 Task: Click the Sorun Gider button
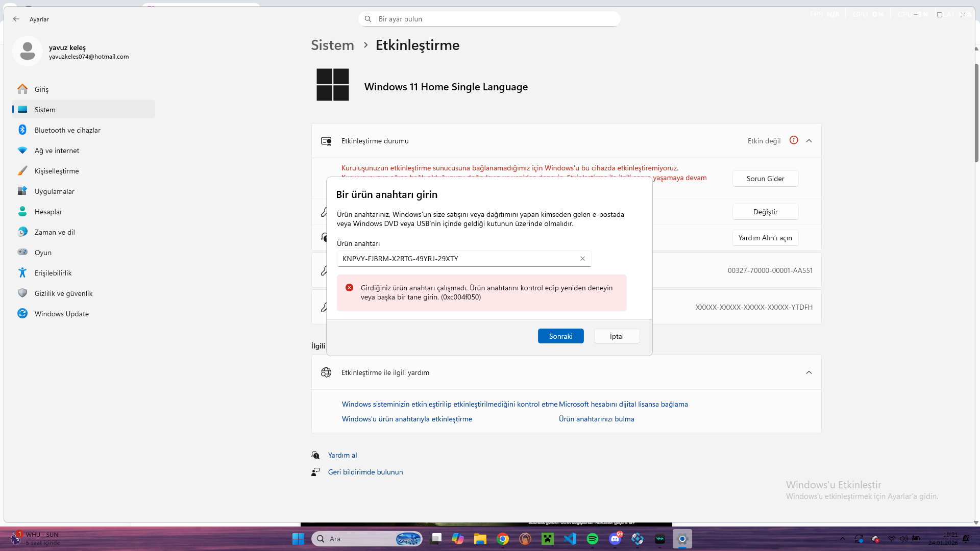tap(765, 179)
